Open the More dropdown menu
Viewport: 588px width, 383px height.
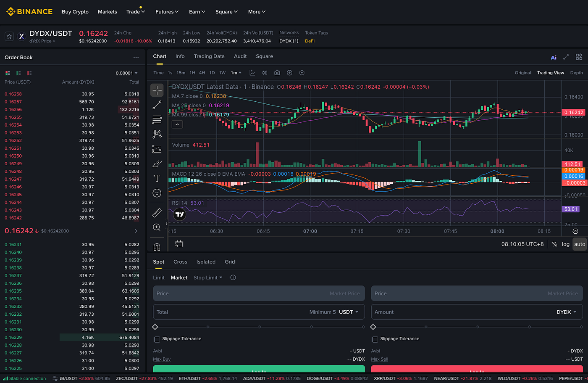pos(257,12)
